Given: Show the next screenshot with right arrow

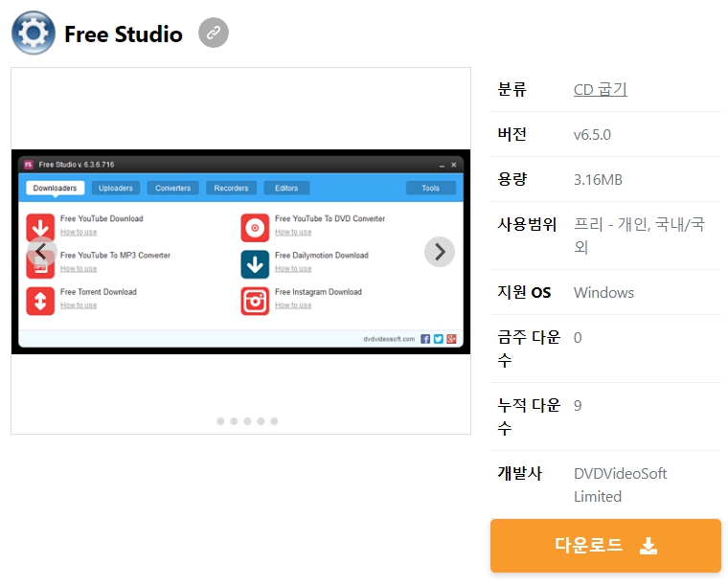Looking at the screenshot, I should [x=440, y=252].
